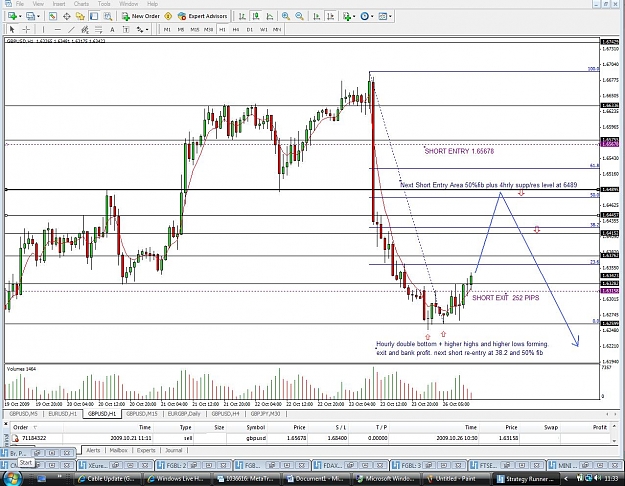This screenshot has width=625, height=486.
Task: Select the Text tool A
Action: pos(112,30)
